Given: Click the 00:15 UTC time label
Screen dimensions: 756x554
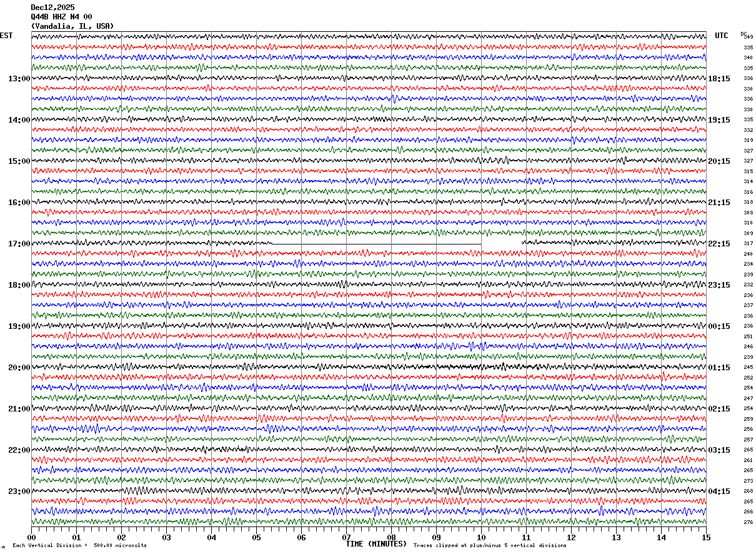Looking at the screenshot, I should click(x=719, y=326).
